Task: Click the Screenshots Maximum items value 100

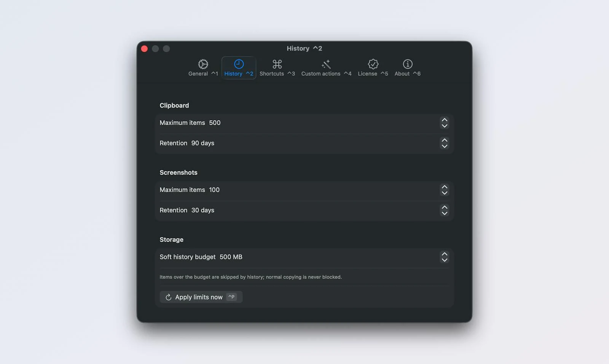Action: (214, 190)
